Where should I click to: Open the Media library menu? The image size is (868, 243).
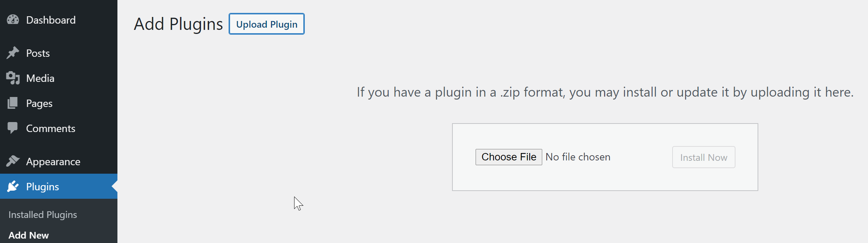coord(40,78)
